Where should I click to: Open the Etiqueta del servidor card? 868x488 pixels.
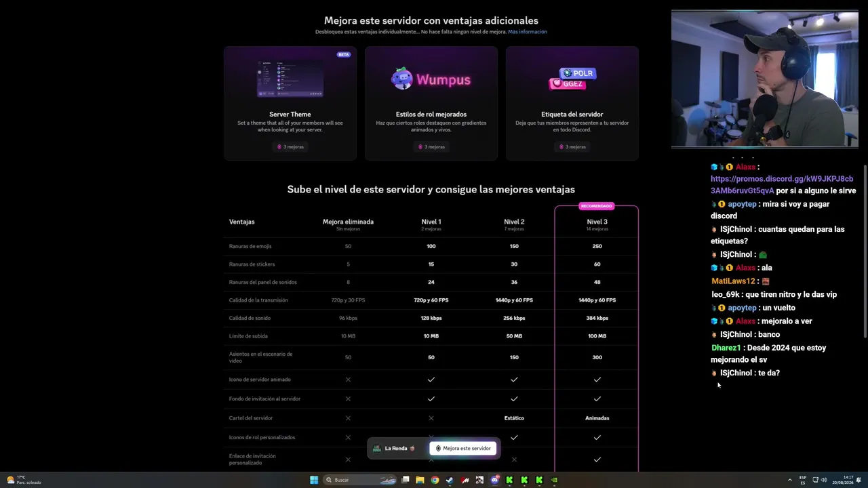point(572,103)
